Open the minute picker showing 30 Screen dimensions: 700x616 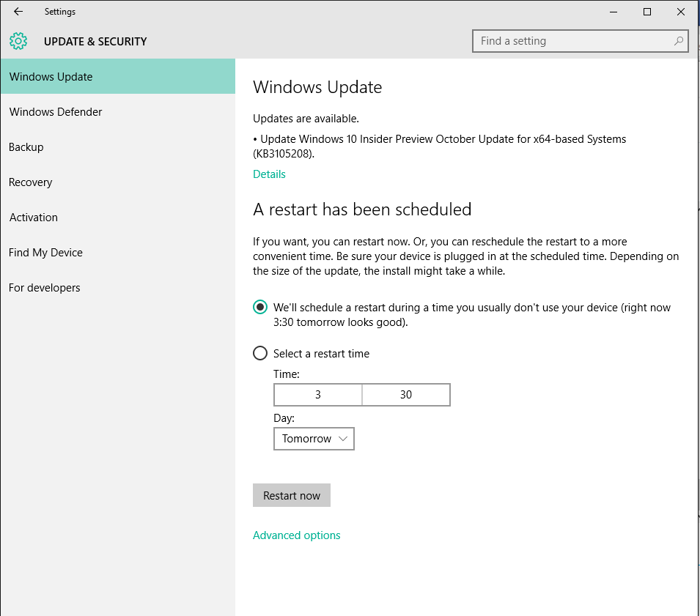[x=406, y=395]
